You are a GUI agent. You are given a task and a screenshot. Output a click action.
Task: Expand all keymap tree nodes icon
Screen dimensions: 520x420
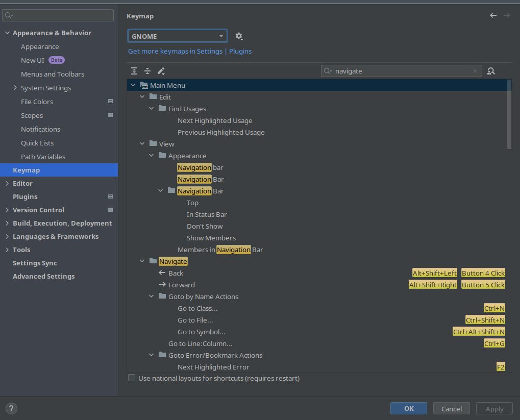[x=134, y=71]
